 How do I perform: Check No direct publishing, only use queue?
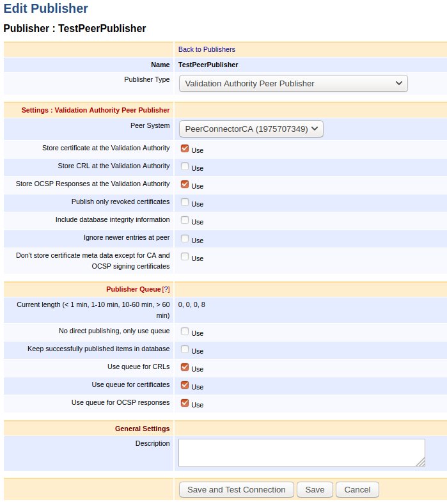(185, 331)
